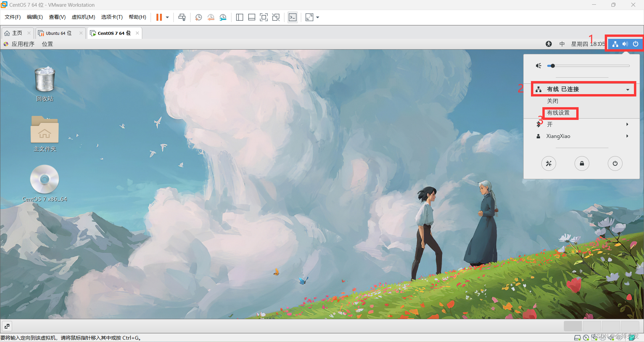
Task: Enter full screen mode icon
Action: (264, 17)
